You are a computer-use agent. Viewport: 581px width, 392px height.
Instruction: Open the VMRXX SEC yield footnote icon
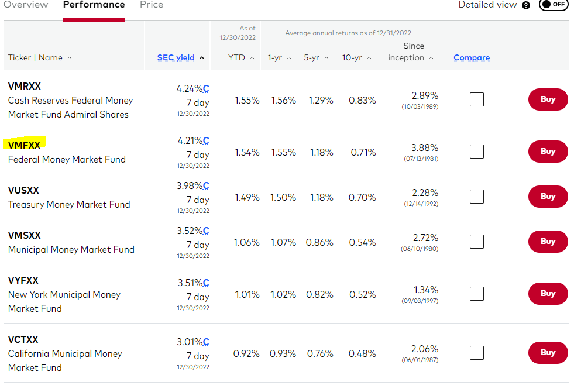(x=206, y=89)
